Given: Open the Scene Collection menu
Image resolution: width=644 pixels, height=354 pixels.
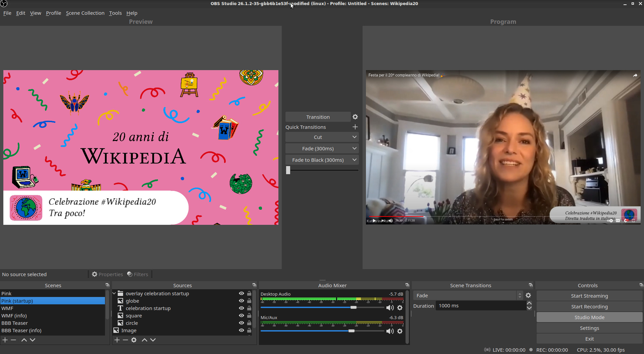Looking at the screenshot, I should 85,13.
